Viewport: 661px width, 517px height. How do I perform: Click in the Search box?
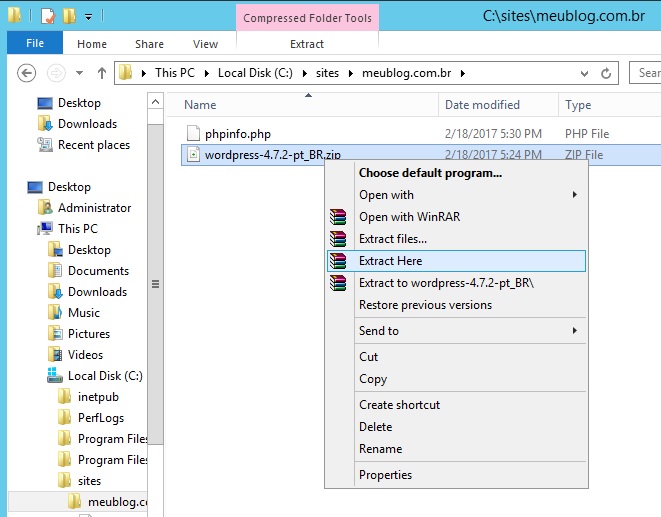pos(645,73)
